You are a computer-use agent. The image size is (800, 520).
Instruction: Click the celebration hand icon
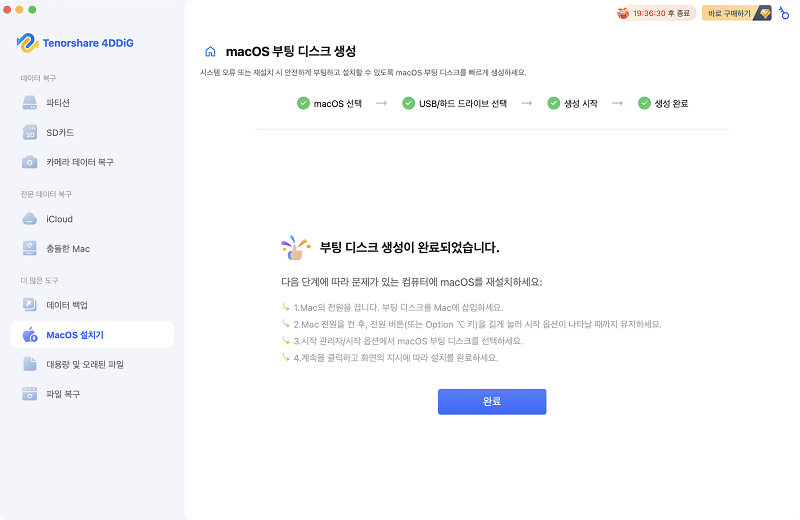[295, 248]
